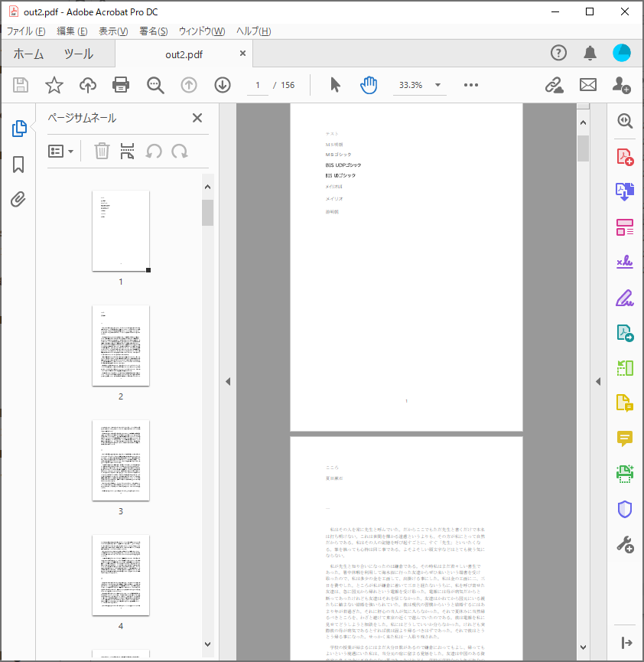Add file to starred favorites
This screenshot has height=662, width=644.
(x=54, y=85)
